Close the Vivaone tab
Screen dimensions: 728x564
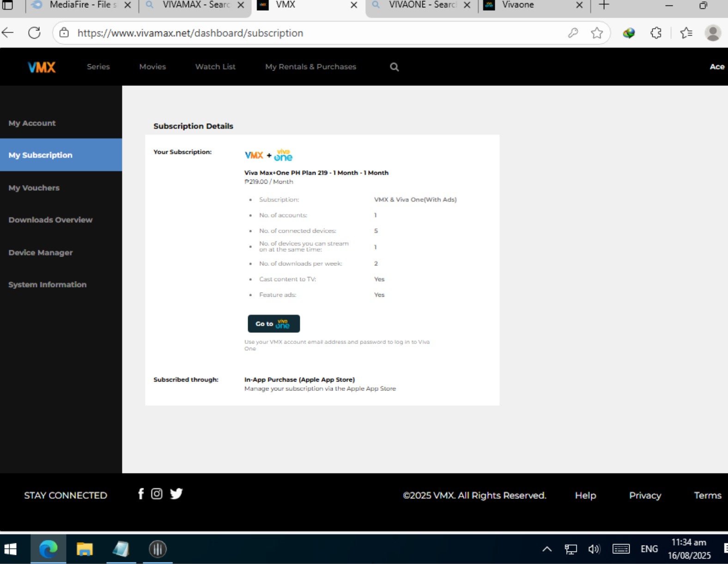coord(579,5)
